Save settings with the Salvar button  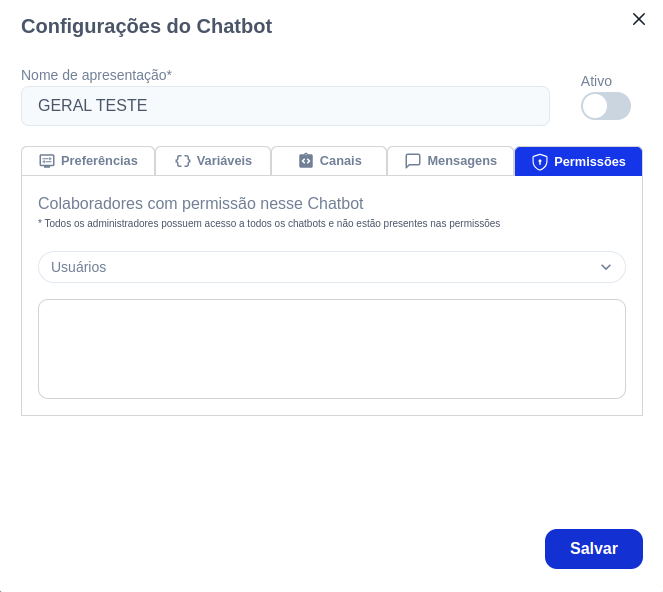(594, 548)
